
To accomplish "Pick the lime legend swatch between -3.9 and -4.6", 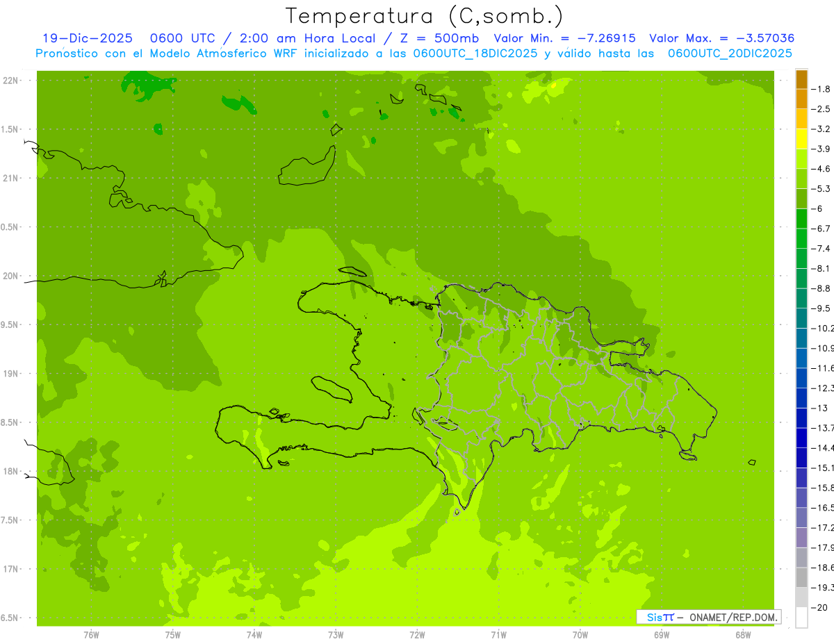I will click(x=801, y=158).
